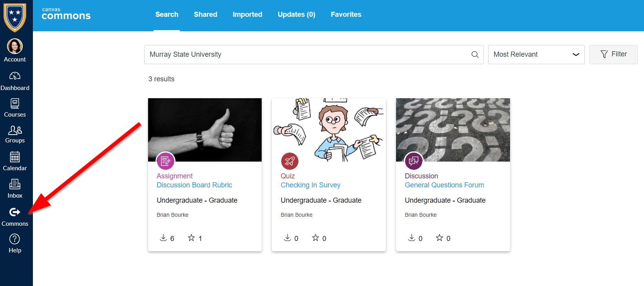Click the Quiz rocket badge icon
The height and width of the screenshot is (286, 644).
[289, 161]
